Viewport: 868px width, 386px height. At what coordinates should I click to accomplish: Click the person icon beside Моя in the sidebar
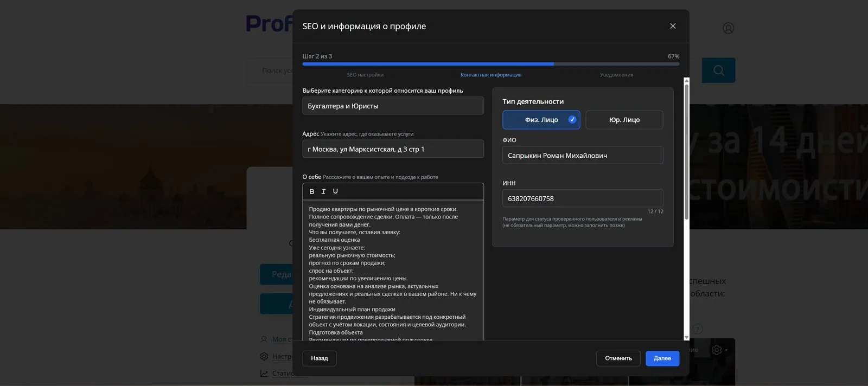pos(264,339)
